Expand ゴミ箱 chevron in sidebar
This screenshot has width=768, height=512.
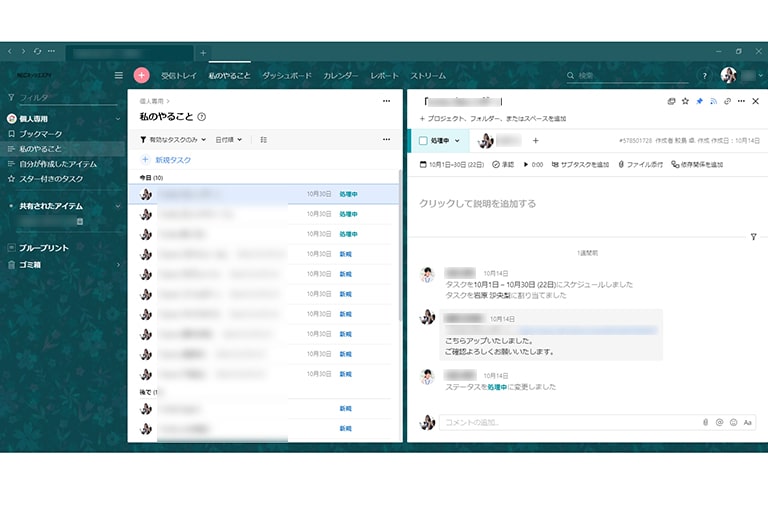(118, 265)
